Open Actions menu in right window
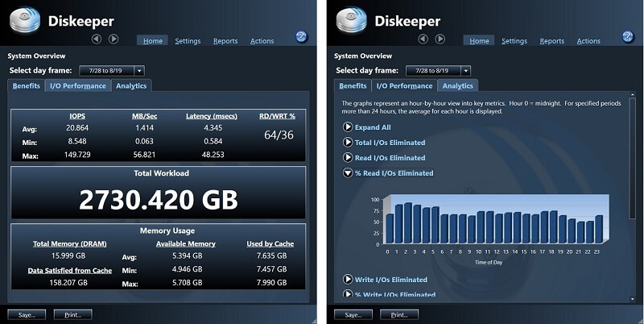This screenshot has width=644, height=324. [588, 41]
